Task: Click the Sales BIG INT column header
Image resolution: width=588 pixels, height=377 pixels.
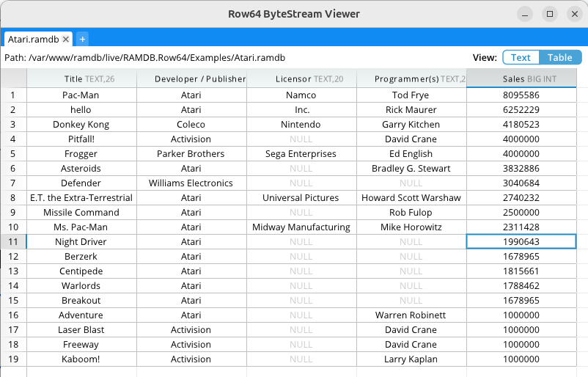Action: 521,78
